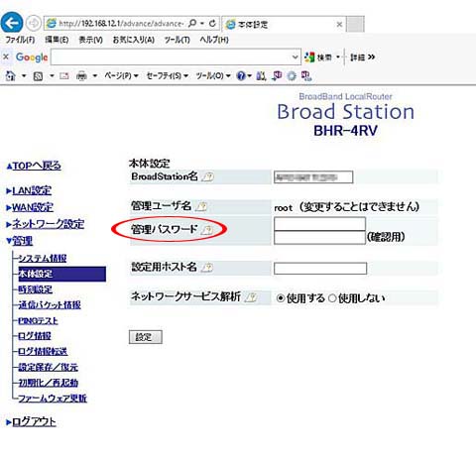This screenshot has width=476, height=459.
Task: Open the Help question mark icon
Action: click(x=241, y=76)
